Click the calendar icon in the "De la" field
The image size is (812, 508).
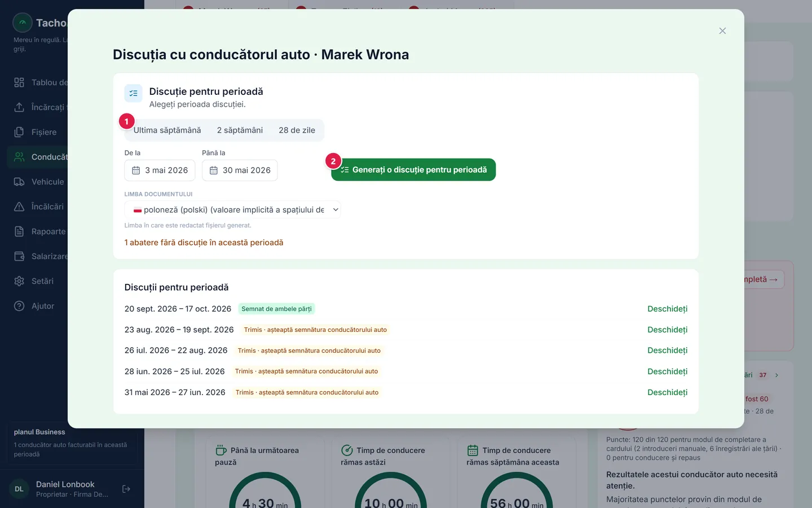point(136,170)
